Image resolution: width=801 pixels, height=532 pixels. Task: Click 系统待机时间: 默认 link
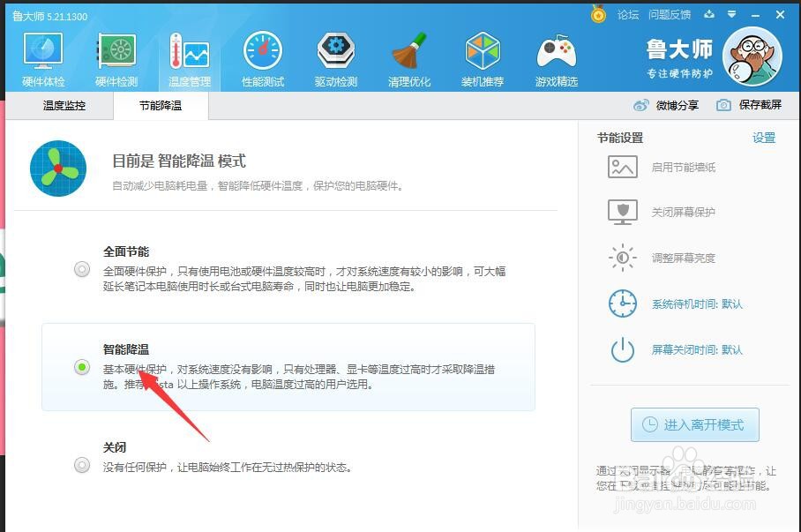point(697,304)
